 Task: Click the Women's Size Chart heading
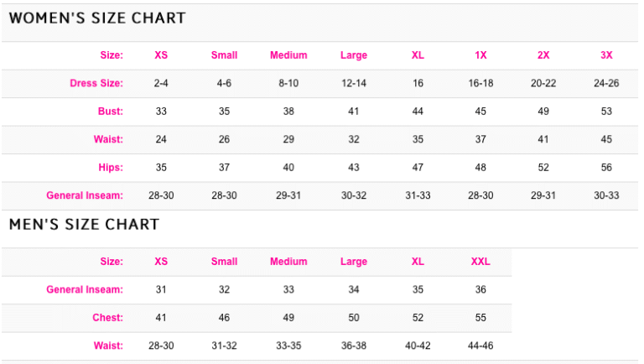coord(97,18)
